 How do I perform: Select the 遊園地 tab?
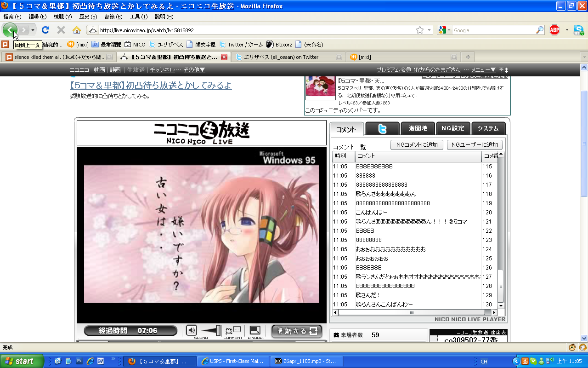click(418, 129)
